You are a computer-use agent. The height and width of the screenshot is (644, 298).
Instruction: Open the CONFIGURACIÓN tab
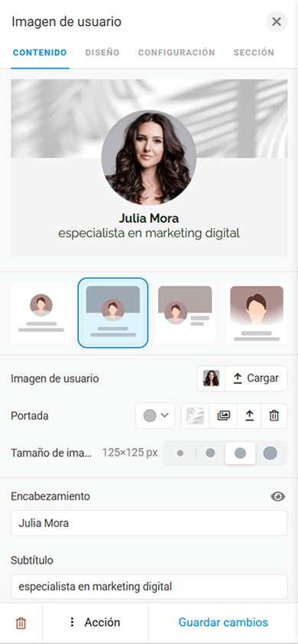tap(177, 53)
